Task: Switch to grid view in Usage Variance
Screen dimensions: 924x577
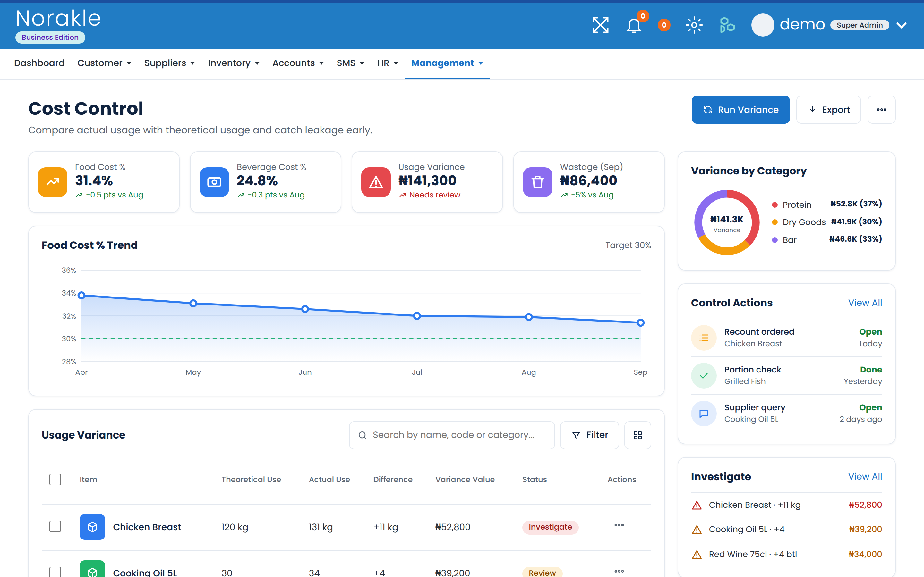Action: pos(637,435)
